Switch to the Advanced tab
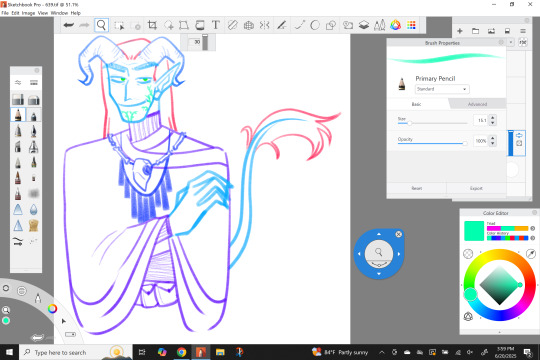Image resolution: width=540 pixels, height=360 pixels. [x=477, y=104]
